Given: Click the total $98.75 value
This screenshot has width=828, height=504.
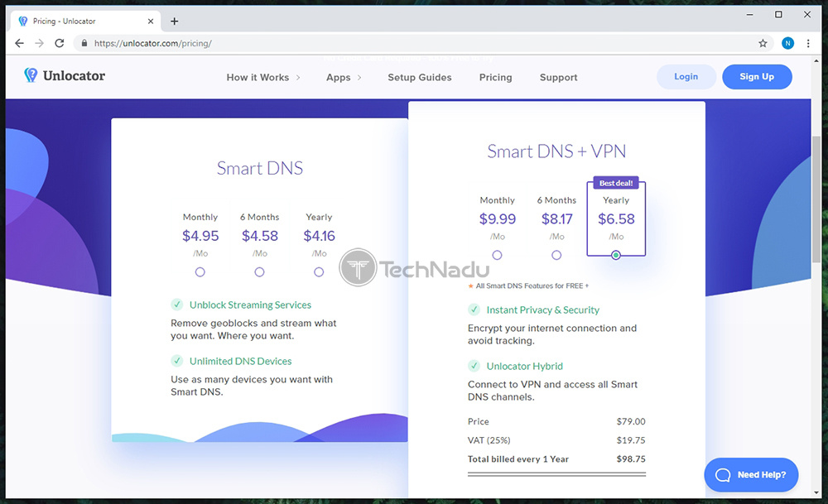Looking at the screenshot, I should (x=630, y=459).
